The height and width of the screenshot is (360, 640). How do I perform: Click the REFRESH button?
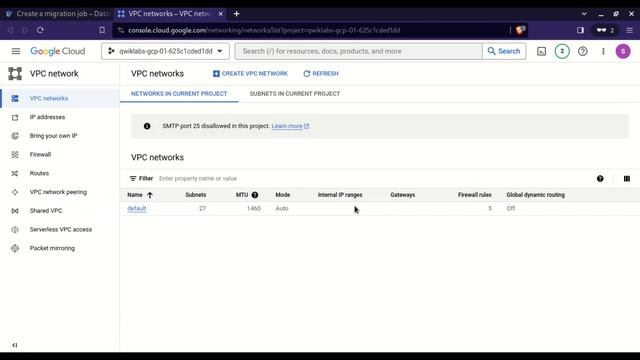(x=321, y=73)
